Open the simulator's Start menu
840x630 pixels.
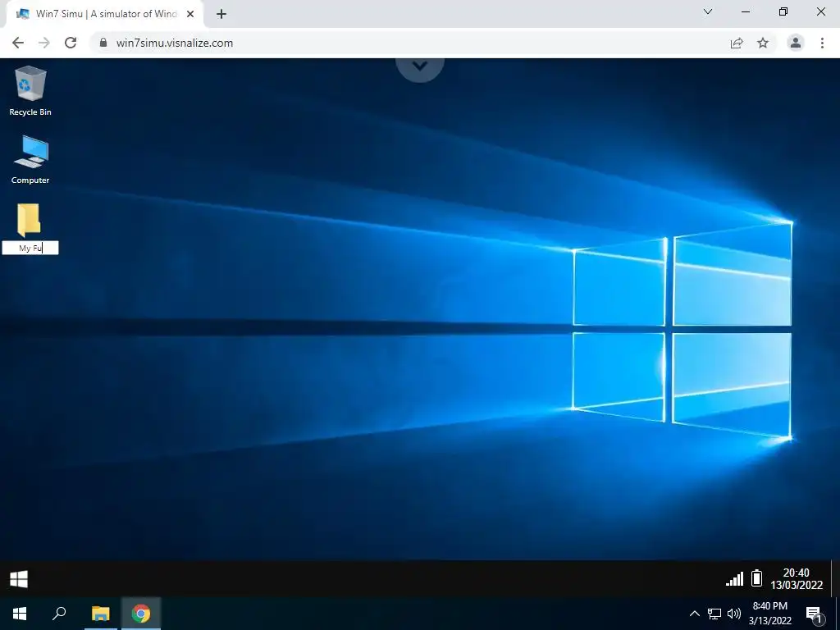click(19, 578)
